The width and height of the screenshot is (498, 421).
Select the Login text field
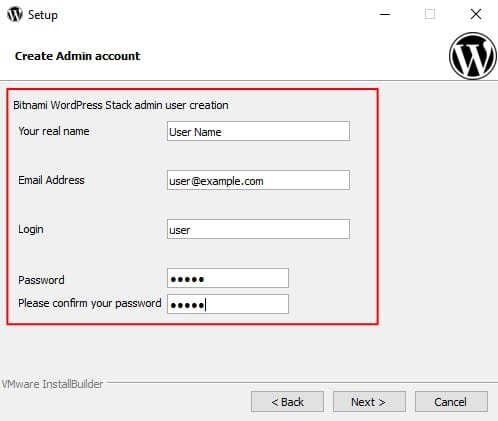coord(258,229)
